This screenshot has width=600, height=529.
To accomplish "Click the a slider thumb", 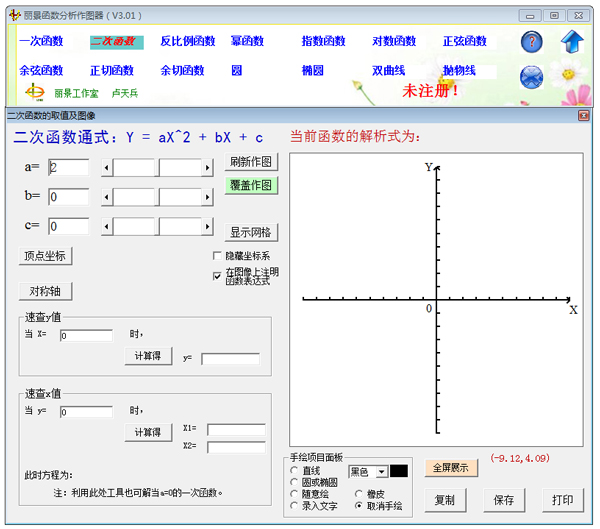I will point(157,168).
